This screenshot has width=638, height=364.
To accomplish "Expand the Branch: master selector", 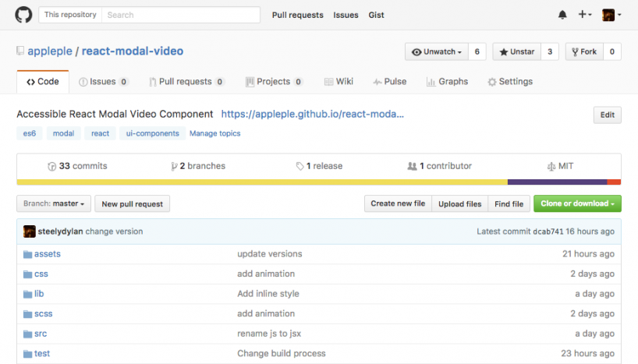I will click(x=54, y=203).
